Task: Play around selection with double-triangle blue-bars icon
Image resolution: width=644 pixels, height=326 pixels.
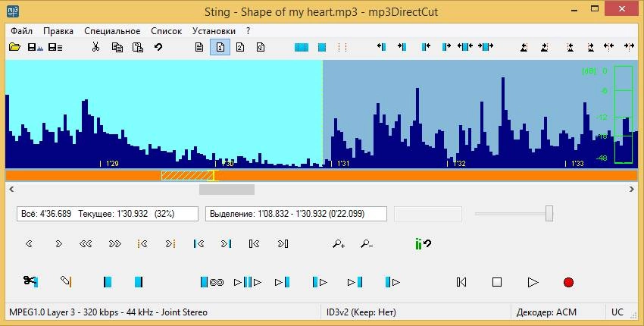Action: (x=248, y=282)
